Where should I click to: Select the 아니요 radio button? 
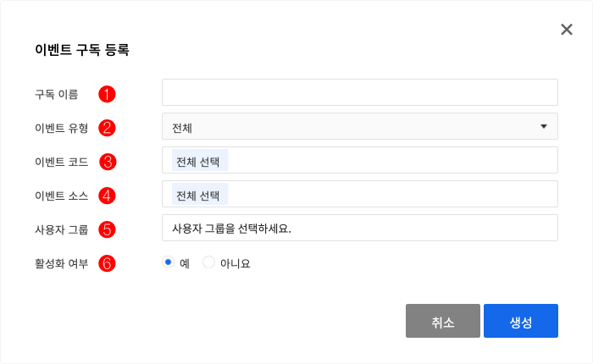(208, 262)
